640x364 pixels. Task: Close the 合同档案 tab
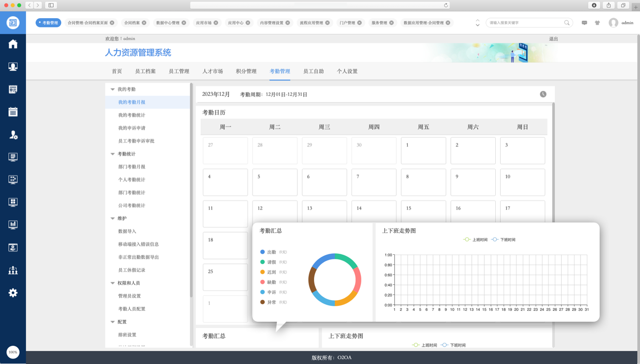(144, 23)
